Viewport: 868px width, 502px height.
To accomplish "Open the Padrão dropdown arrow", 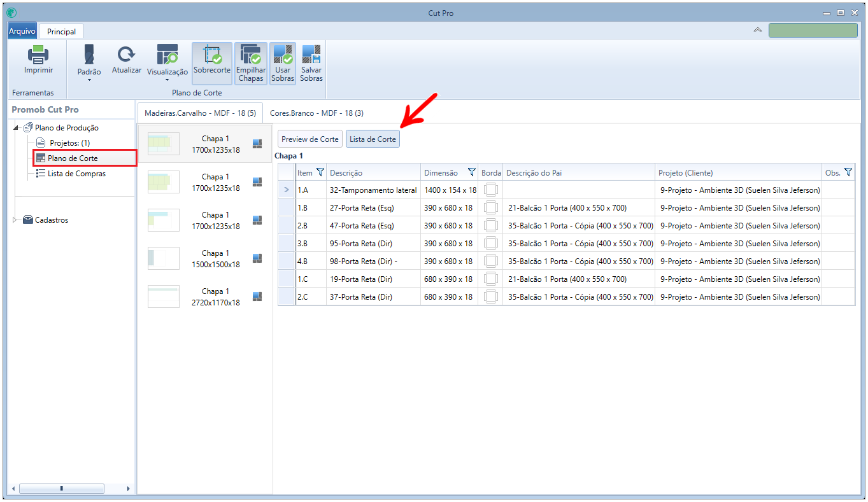I will (x=89, y=80).
